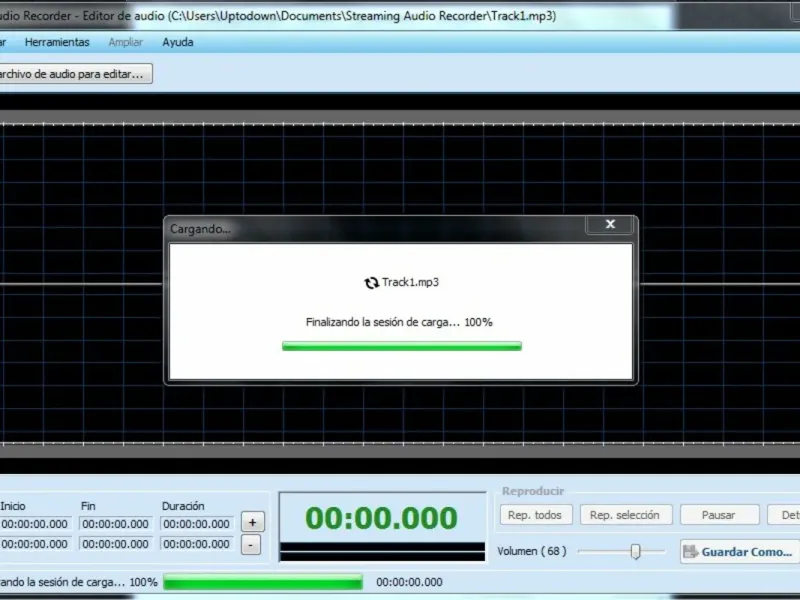Close the Cargando dialog
This screenshot has height=600, width=800.
point(610,224)
